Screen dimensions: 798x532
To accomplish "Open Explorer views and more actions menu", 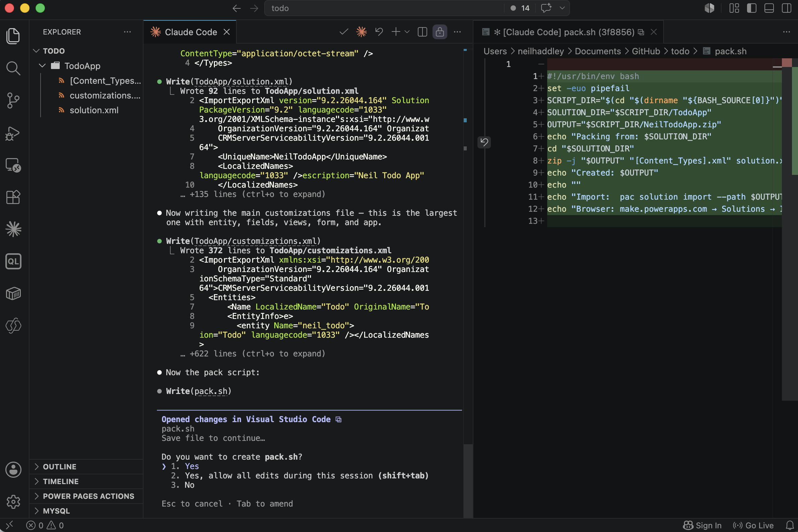I will click(x=127, y=32).
